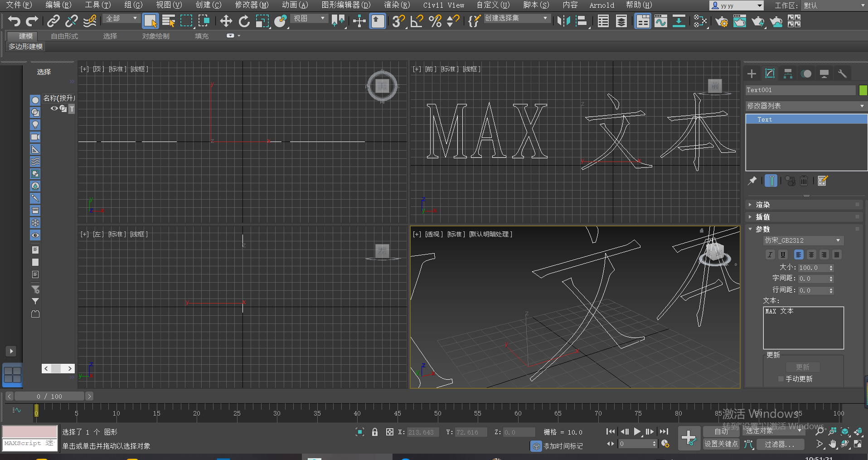Click the 更新 update button
Image resolution: width=868 pixels, height=460 pixels.
pos(803,367)
